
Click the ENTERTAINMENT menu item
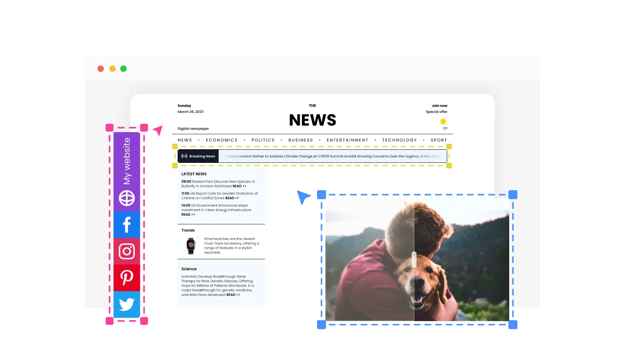(x=347, y=140)
